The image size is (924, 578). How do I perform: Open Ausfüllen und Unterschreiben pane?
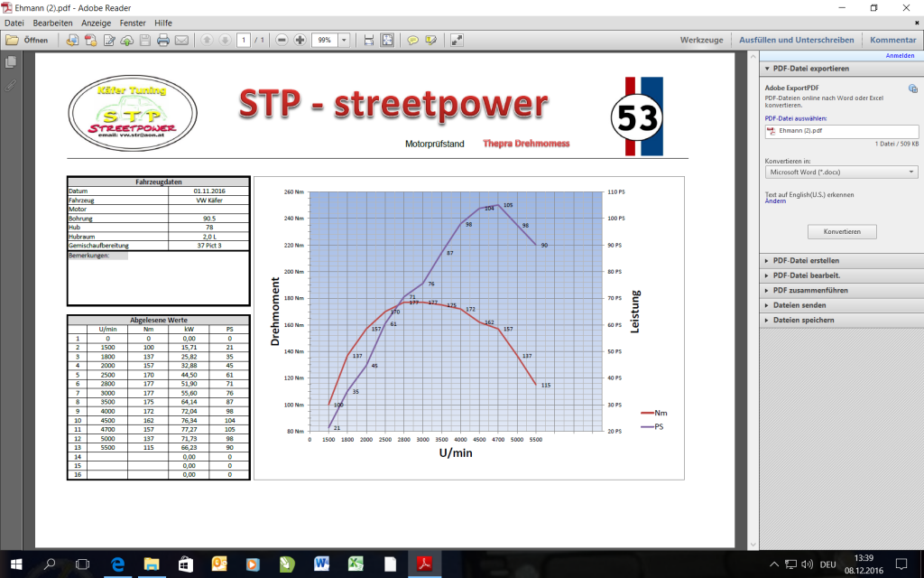796,40
